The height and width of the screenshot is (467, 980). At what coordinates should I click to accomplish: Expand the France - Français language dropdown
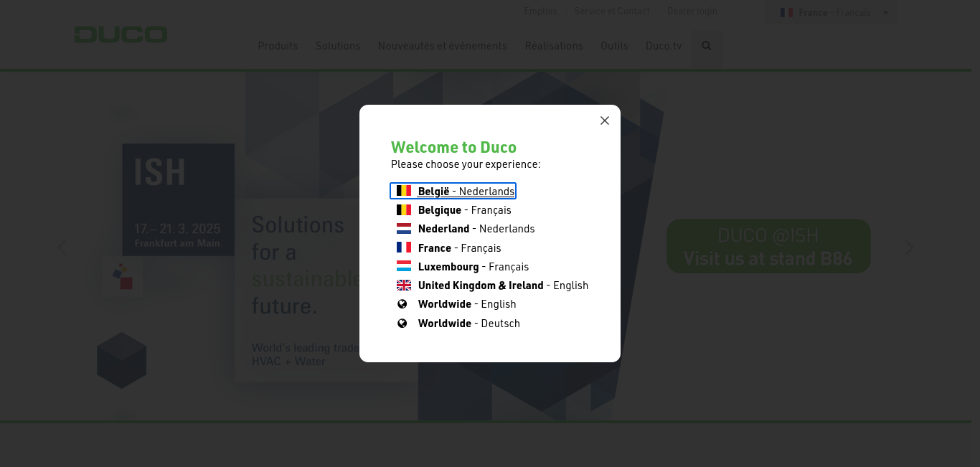[831, 13]
